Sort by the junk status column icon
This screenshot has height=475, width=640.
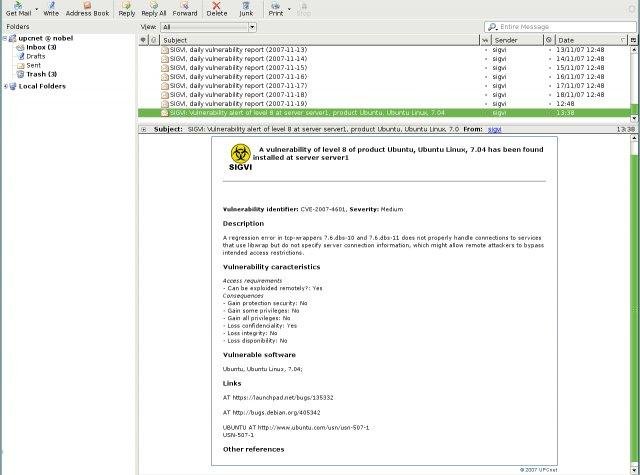point(549,40)
